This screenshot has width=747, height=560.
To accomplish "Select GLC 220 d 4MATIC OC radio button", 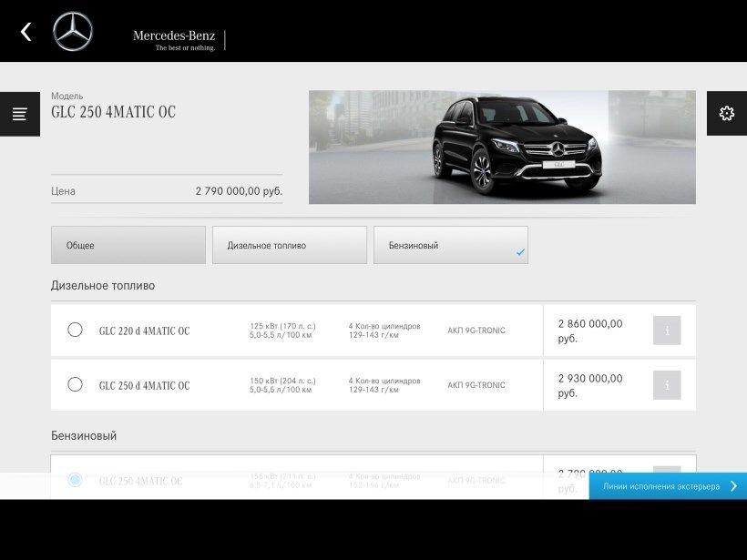I will [76, 330].
